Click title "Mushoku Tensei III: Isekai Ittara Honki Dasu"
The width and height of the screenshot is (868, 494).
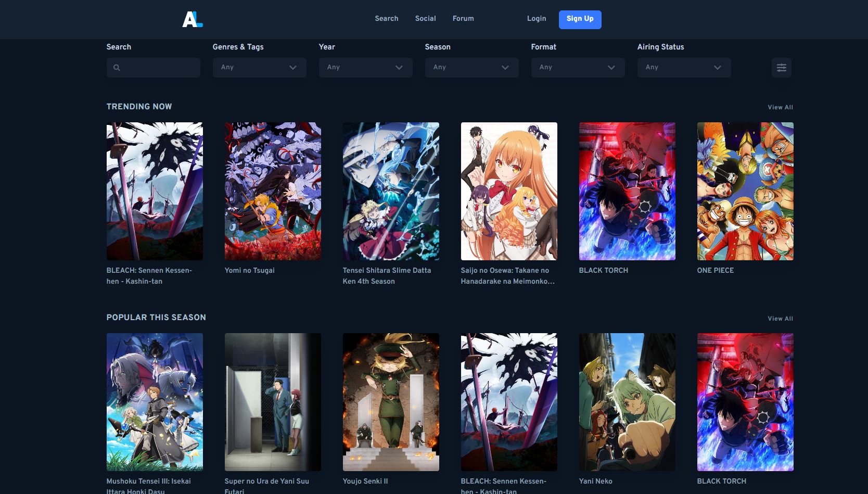pyautogui.click(x=149, y=486)
